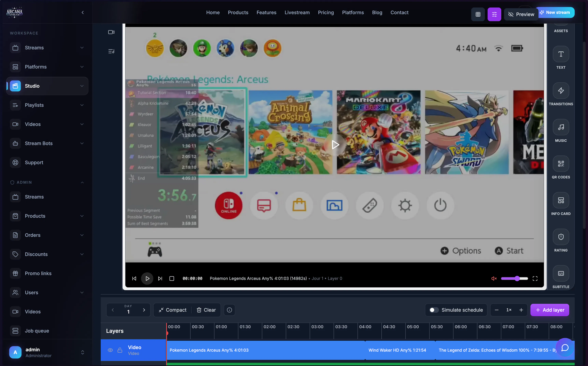Expand the admin Users menu
The width and height of the screenshot is (588, 366).
pyautogui.click(x=82, y=292)
